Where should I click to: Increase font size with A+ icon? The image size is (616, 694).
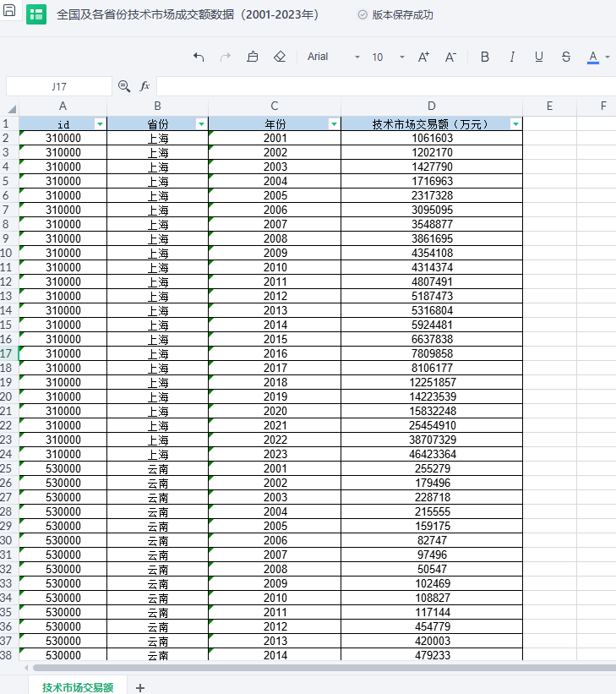pyautogui.click(x=423, y=57)
